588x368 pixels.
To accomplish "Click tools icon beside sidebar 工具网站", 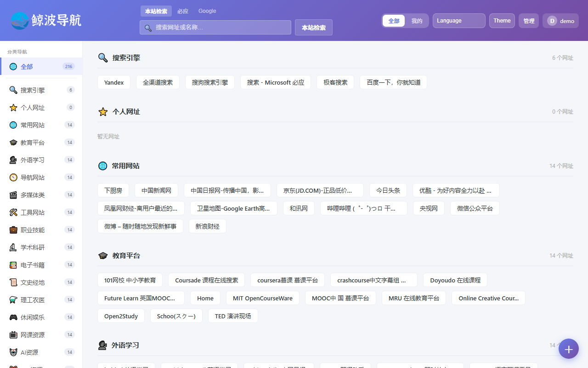I will pos(13,213).
